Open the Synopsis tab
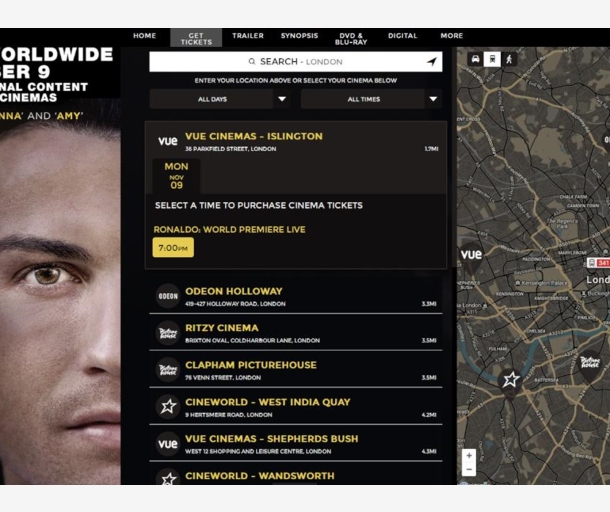Viewport: 610px width, 512px height. 300,35
